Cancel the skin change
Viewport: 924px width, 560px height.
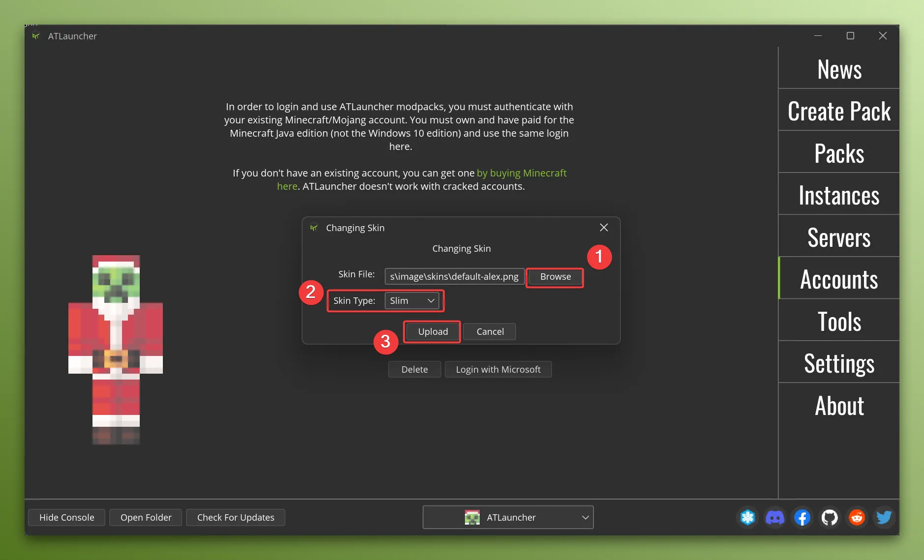(490, 332)
